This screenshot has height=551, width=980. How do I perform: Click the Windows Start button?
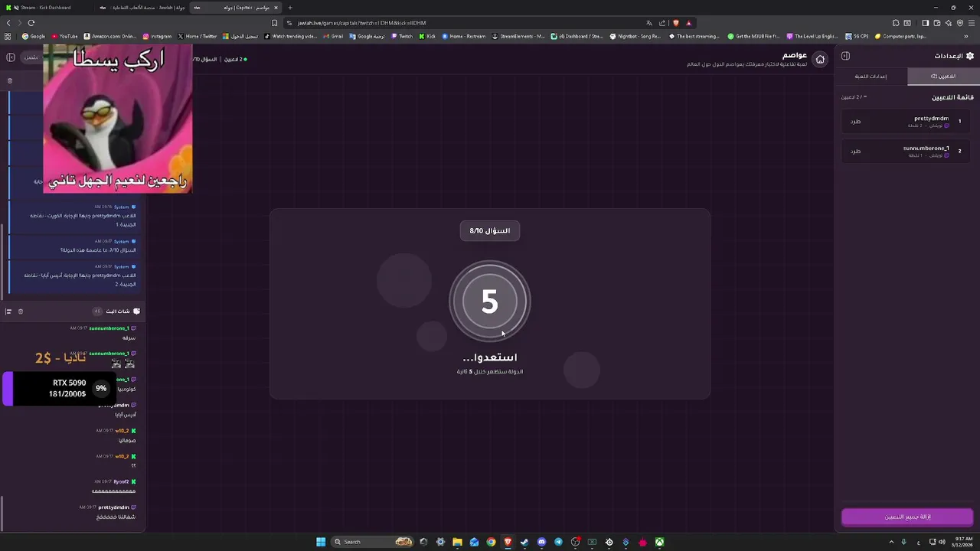pyautogui.click(x=321, y=542)
